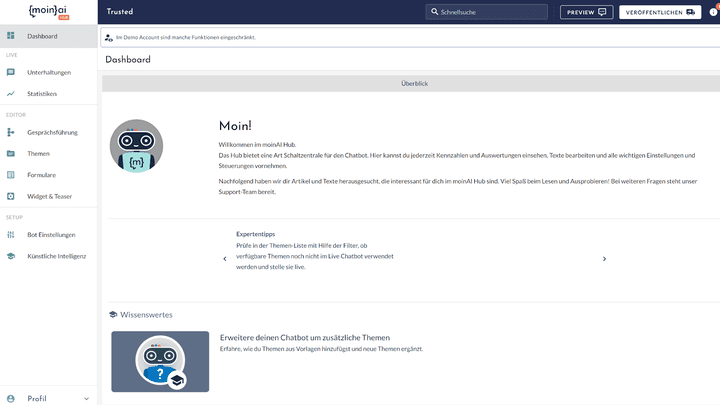Click the round moinAI robot avatar
The height and width of the screenshot is (405, 720).
pyautogui.click(x=136, y=146)
